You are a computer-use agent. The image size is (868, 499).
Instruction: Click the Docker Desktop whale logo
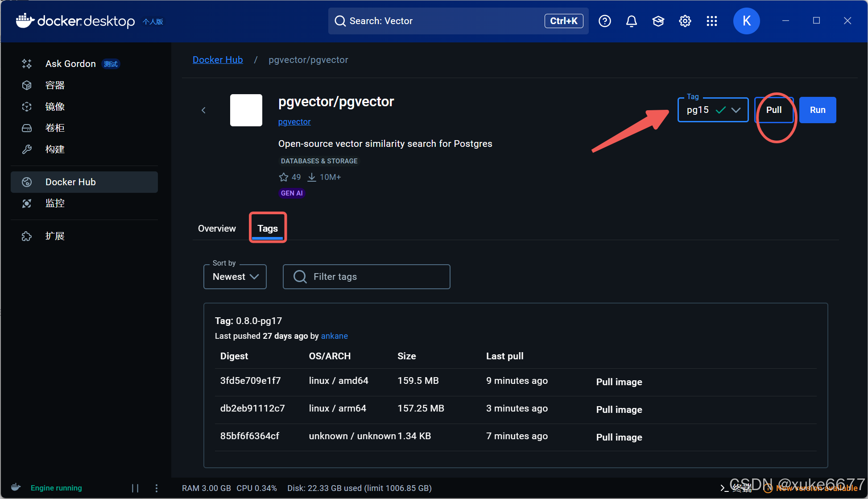(25, 21)
